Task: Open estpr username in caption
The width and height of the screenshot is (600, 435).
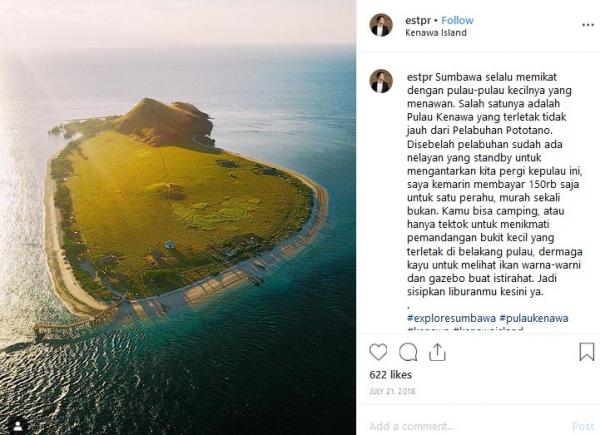Action: pyautogui.click(x=419, y=77)
